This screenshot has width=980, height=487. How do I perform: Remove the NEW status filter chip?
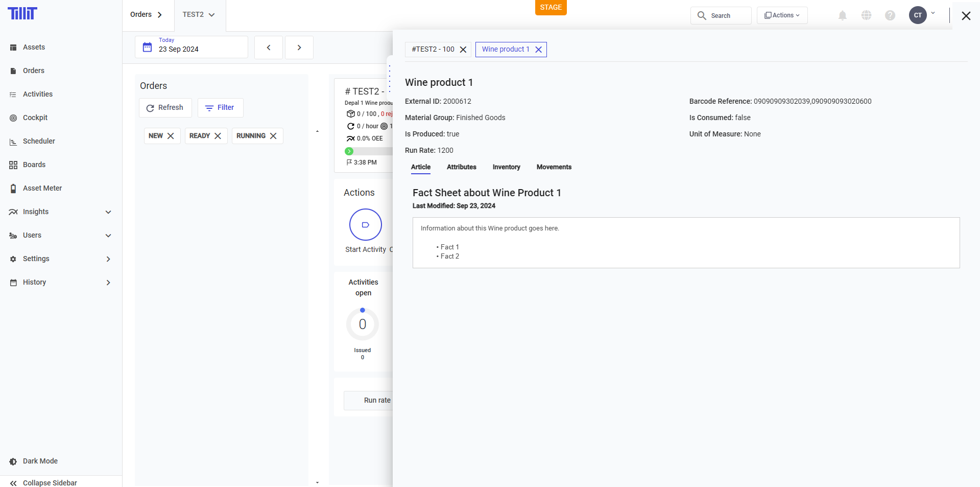pos(171,136)
